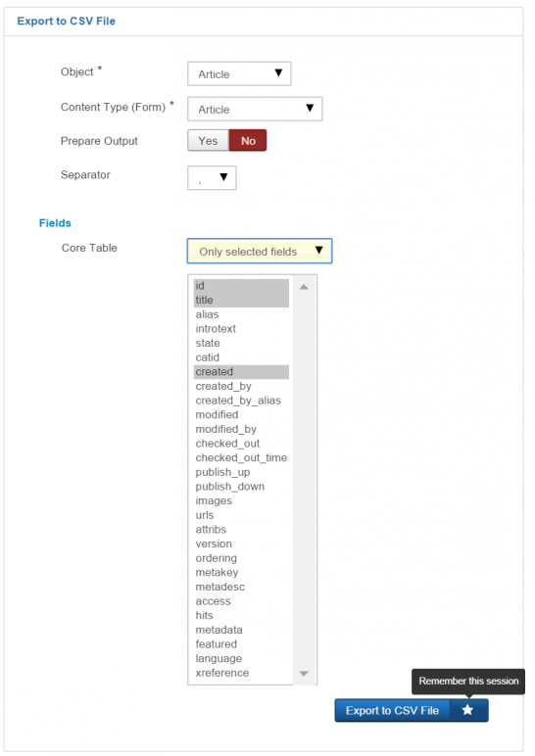Select the introtext field in list

click(241, 329)
